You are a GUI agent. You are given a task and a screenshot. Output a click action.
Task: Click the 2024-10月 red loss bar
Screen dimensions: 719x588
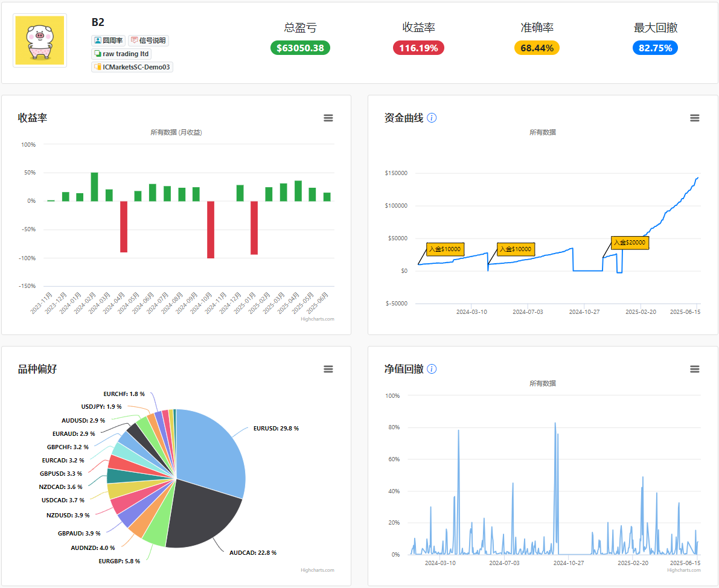click(x=211, y=230)
